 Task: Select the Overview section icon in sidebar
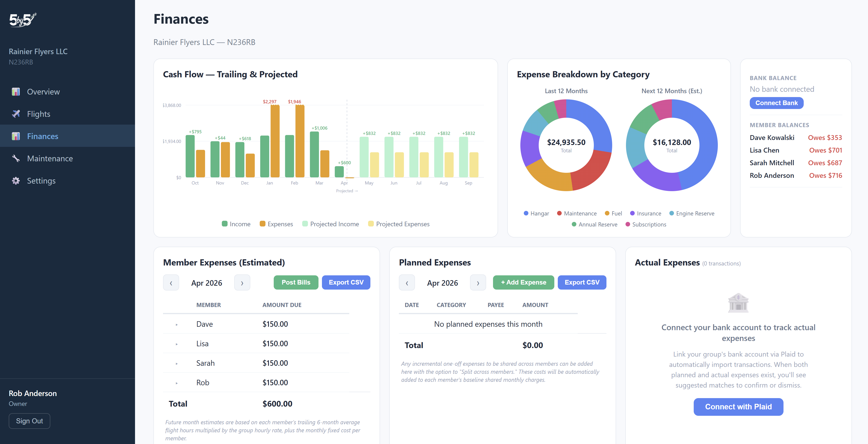tap(16, 91)
